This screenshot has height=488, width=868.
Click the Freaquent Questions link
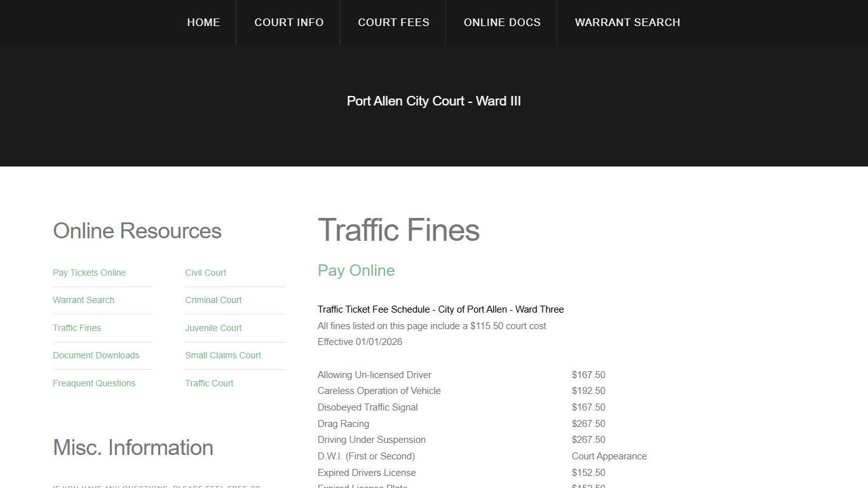pyautogui.click(x=93, y=383)
